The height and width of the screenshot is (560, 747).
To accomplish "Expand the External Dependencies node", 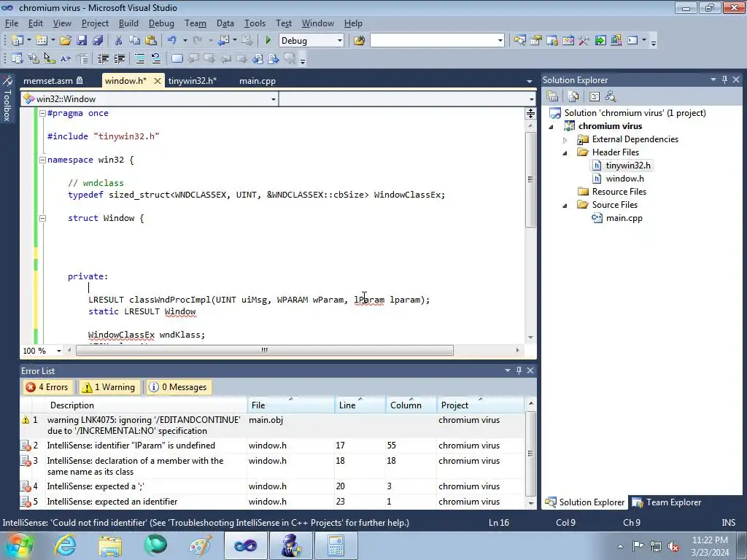I will [x=565, y=140].
